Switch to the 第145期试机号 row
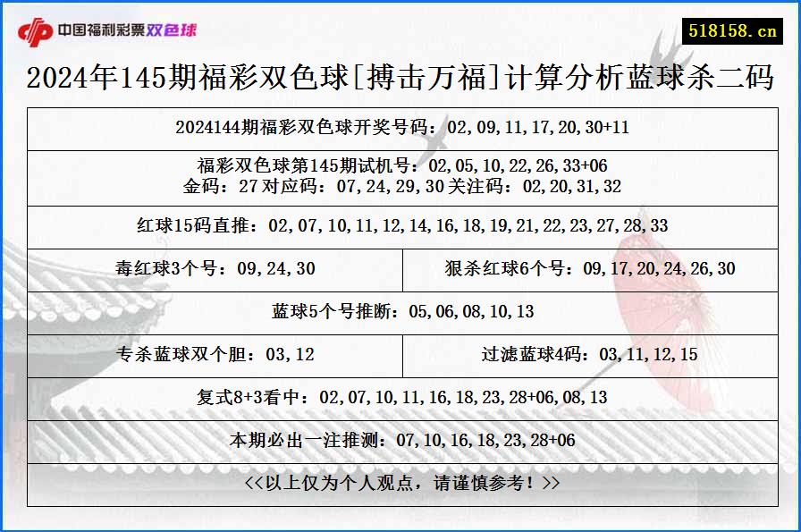 [400, 165]
